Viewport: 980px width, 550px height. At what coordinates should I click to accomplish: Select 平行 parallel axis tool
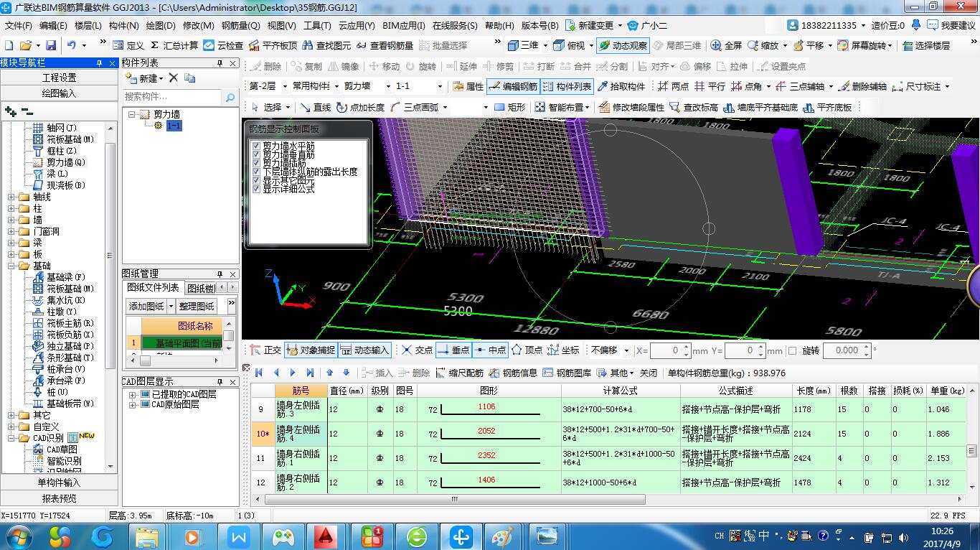[710, 86]
